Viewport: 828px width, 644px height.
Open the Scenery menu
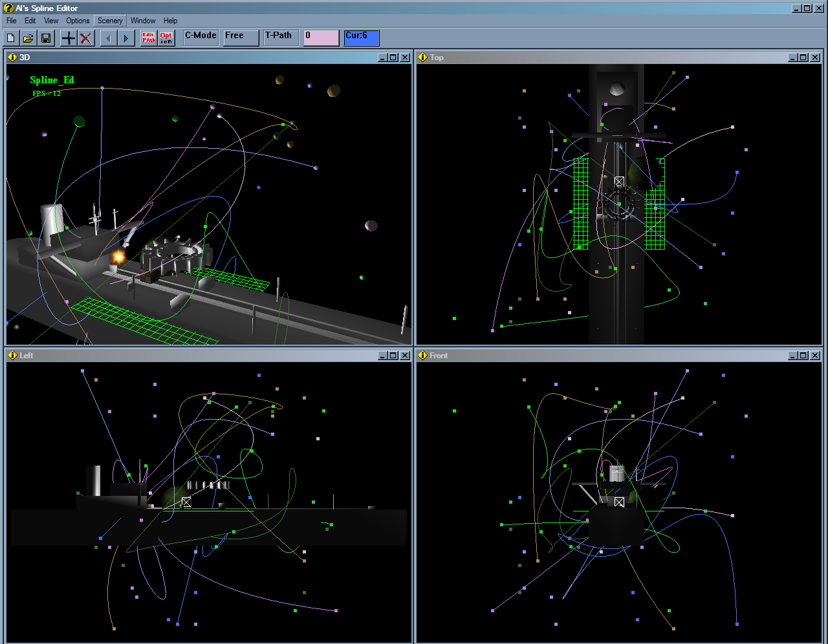click(109, 20)
